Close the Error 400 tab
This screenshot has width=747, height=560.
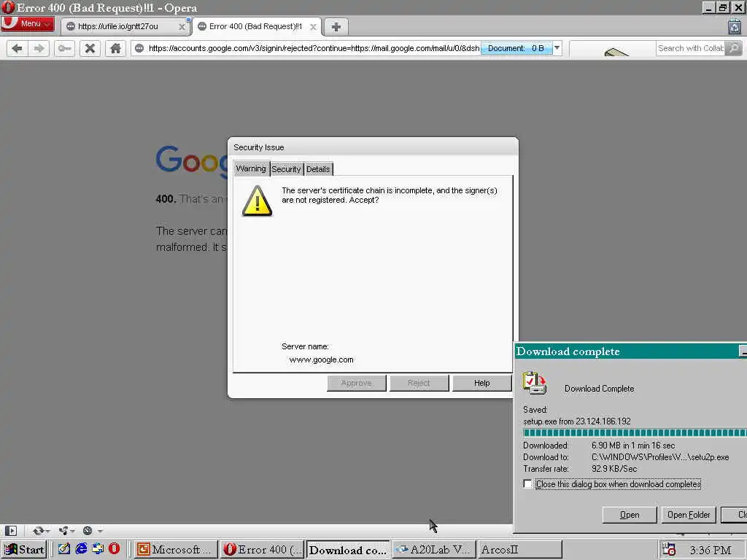pos(313,27)
